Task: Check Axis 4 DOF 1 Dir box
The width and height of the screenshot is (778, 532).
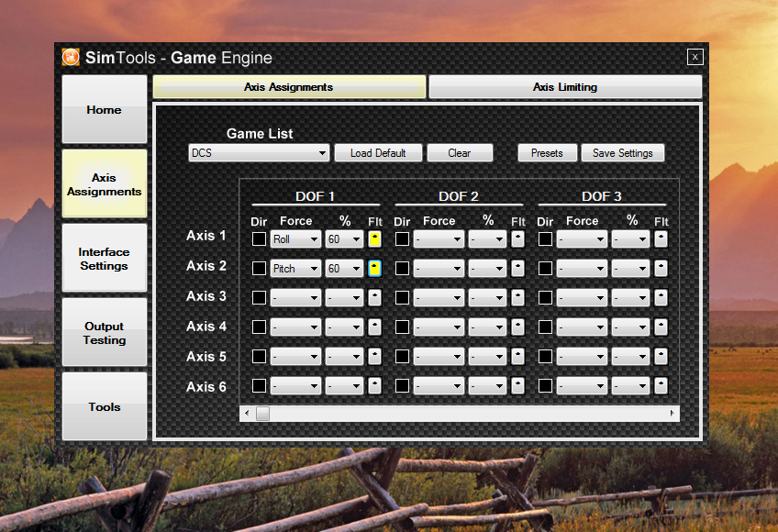Action: (259, 327)
